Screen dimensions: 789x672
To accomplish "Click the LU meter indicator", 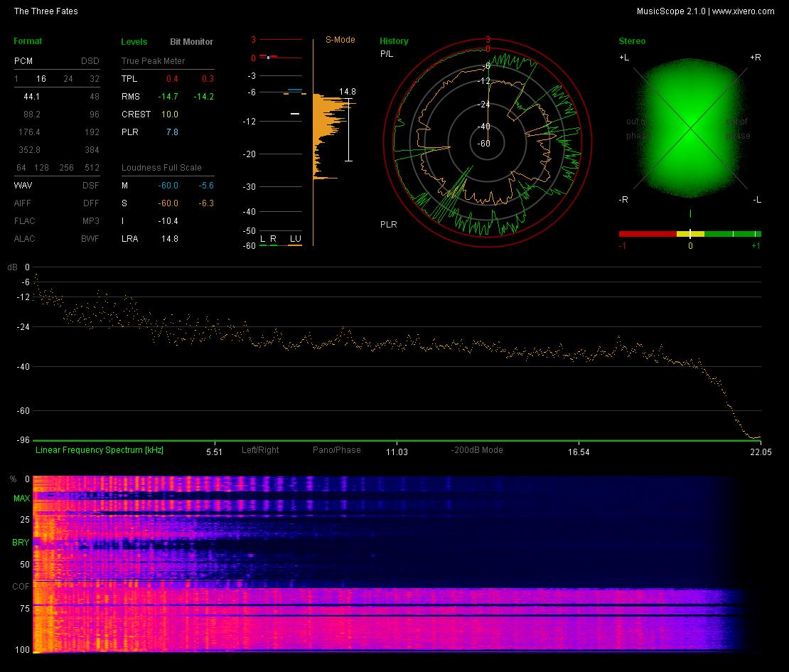I will tap(296, 239).
